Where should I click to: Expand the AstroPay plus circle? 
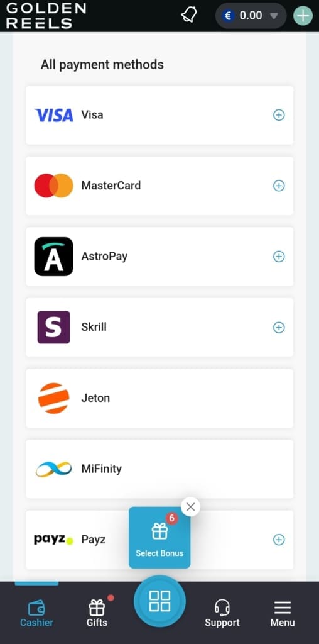(279, 257)
